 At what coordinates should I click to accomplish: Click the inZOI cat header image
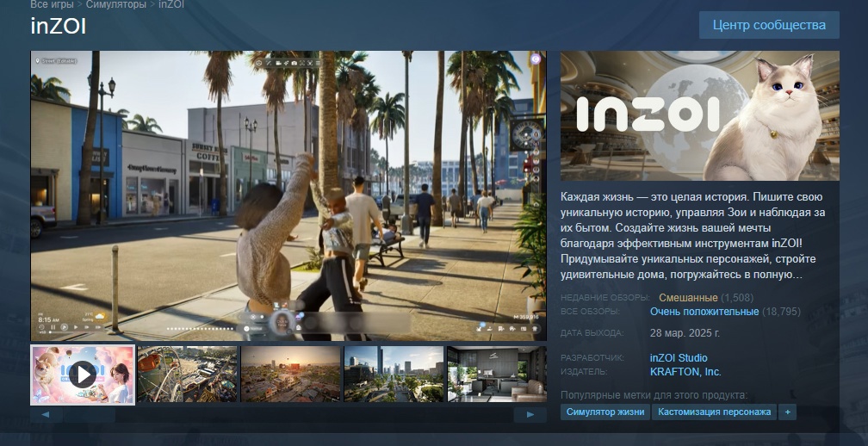[700, 115]
